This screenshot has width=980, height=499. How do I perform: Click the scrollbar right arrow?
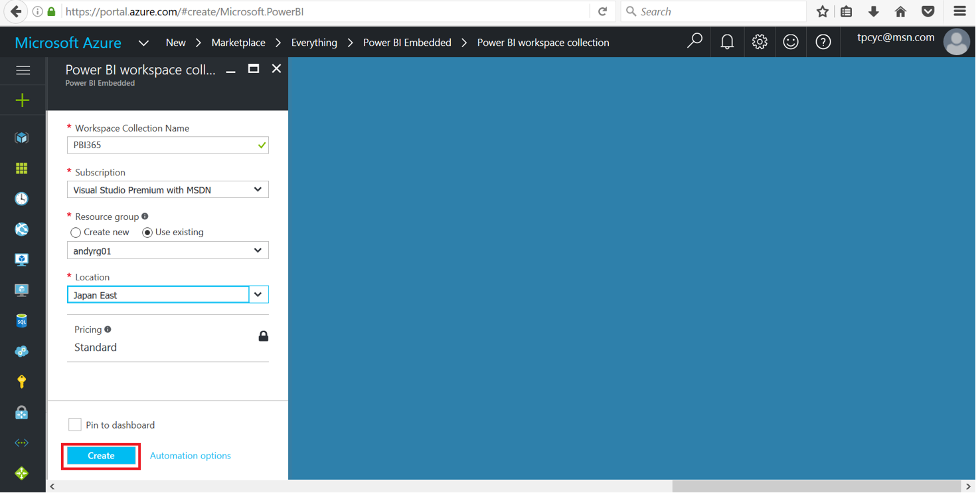coord(968,486)
